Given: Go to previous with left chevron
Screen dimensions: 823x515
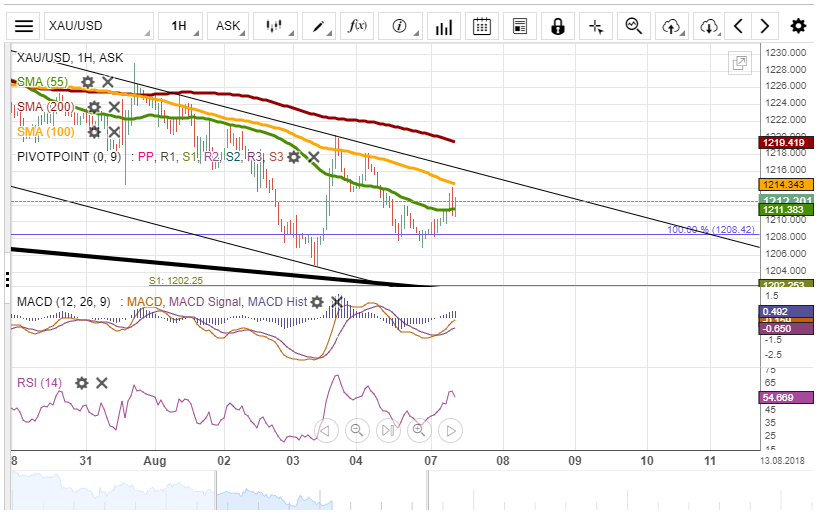Looking at the screenshot, I should click(738, 26).
